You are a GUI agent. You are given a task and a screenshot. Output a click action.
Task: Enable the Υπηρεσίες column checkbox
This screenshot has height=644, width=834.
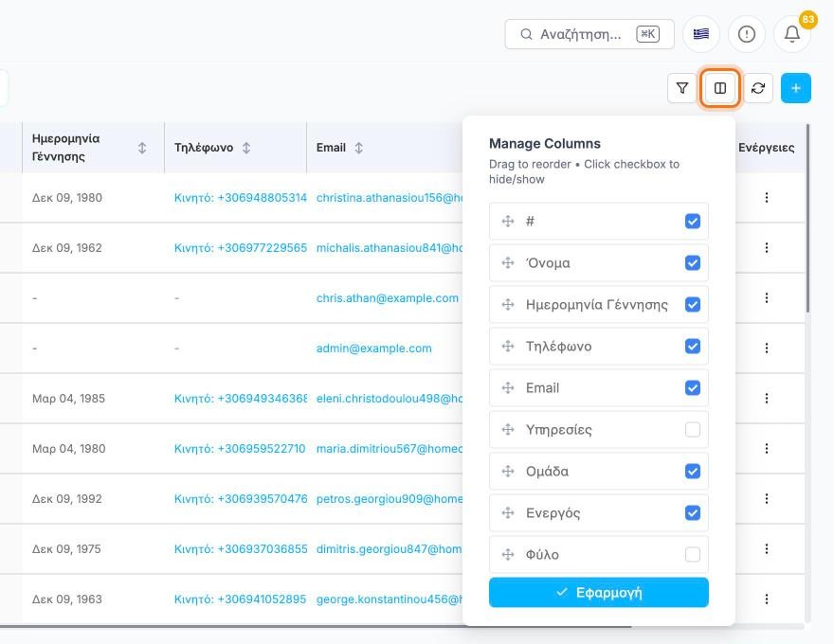[693, 429]
